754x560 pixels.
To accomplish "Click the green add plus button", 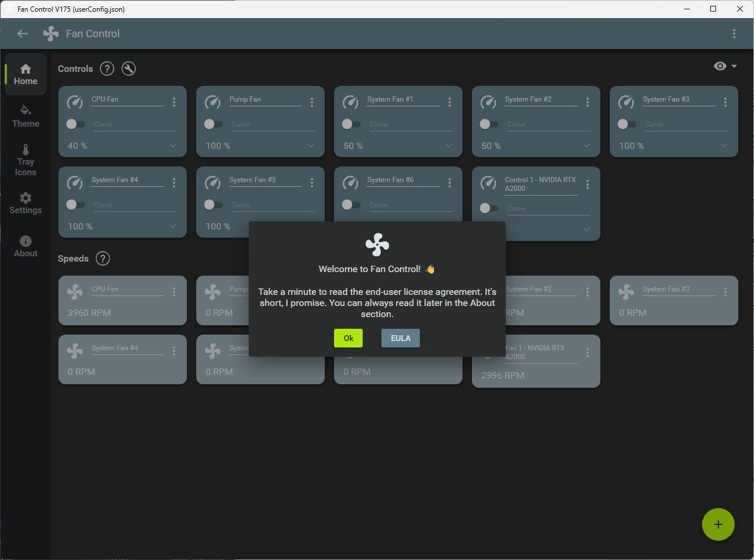I will (x=718, y=524).
